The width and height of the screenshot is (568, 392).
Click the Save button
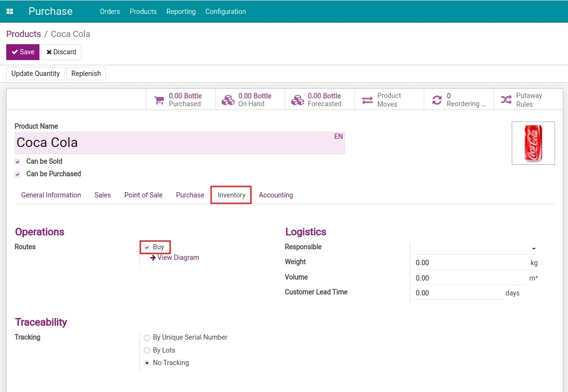23,52
